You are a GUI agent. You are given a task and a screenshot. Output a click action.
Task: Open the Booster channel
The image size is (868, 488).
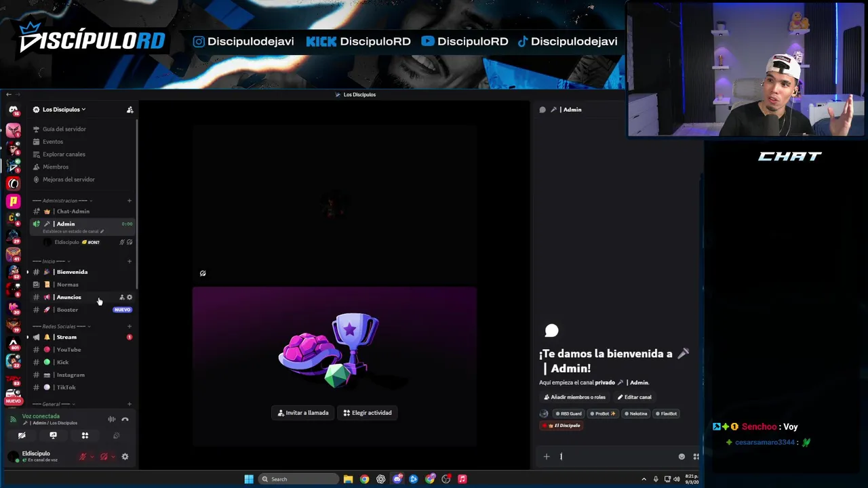67,310
